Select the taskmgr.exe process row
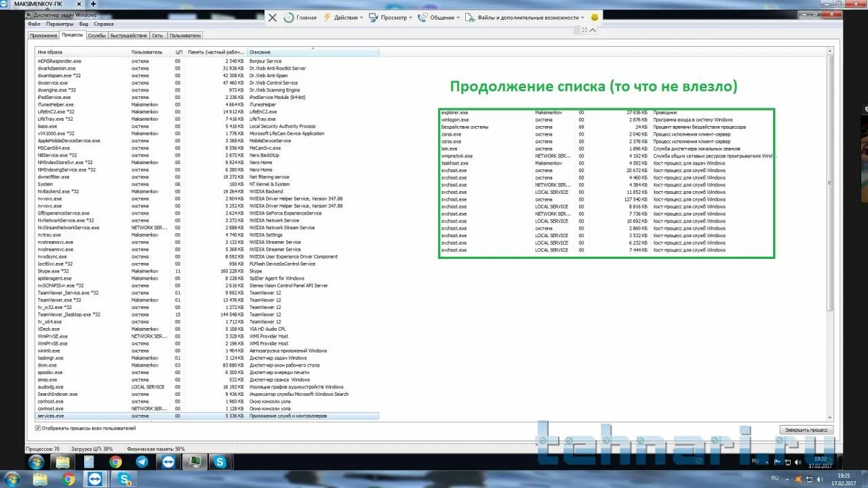 coord(207,358)
